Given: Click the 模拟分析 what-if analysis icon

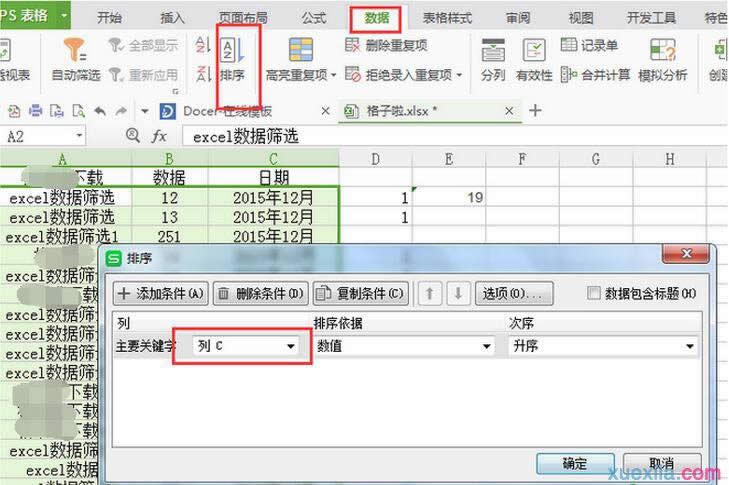Looking at the screenshot, I should pyautogui.click(x=662, y=50).
